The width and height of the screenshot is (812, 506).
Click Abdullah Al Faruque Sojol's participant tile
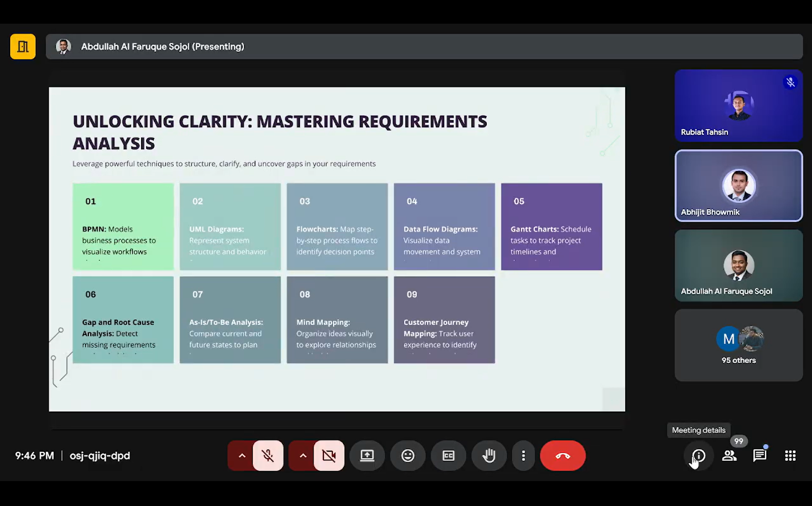[x=738, y=265]
